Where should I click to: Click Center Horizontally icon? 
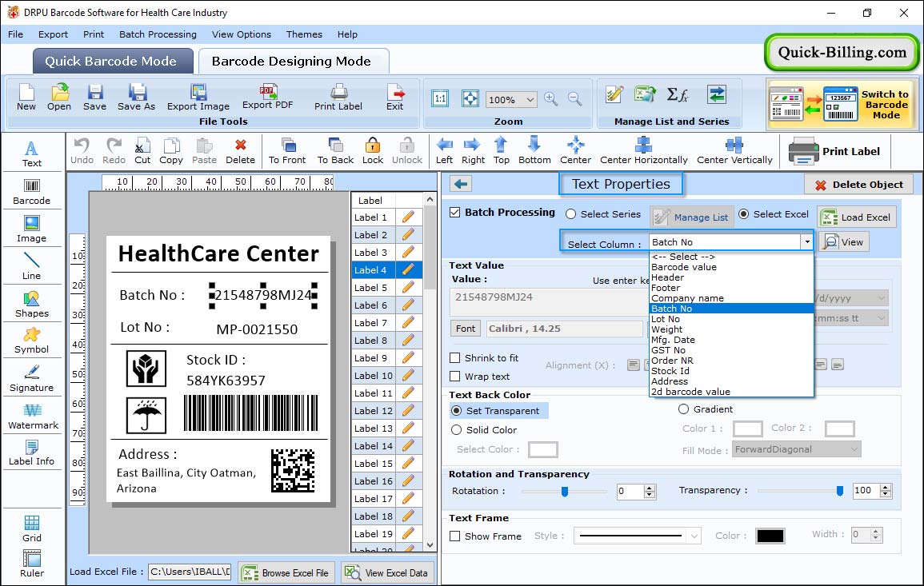643,151
